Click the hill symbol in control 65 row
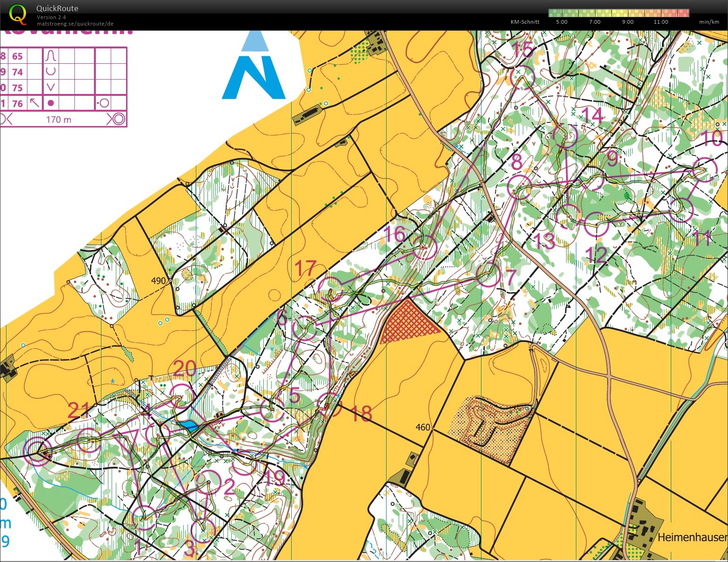This screenshot has height=562, width=728. (51, 56)
